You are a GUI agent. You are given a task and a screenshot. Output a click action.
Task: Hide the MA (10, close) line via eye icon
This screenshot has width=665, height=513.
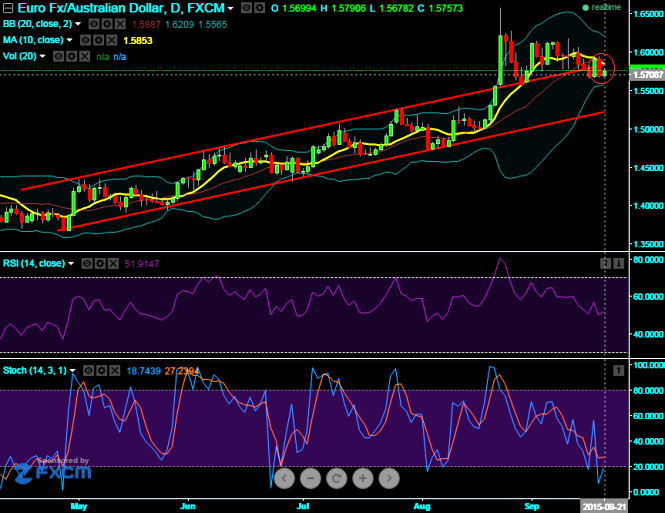85,40
